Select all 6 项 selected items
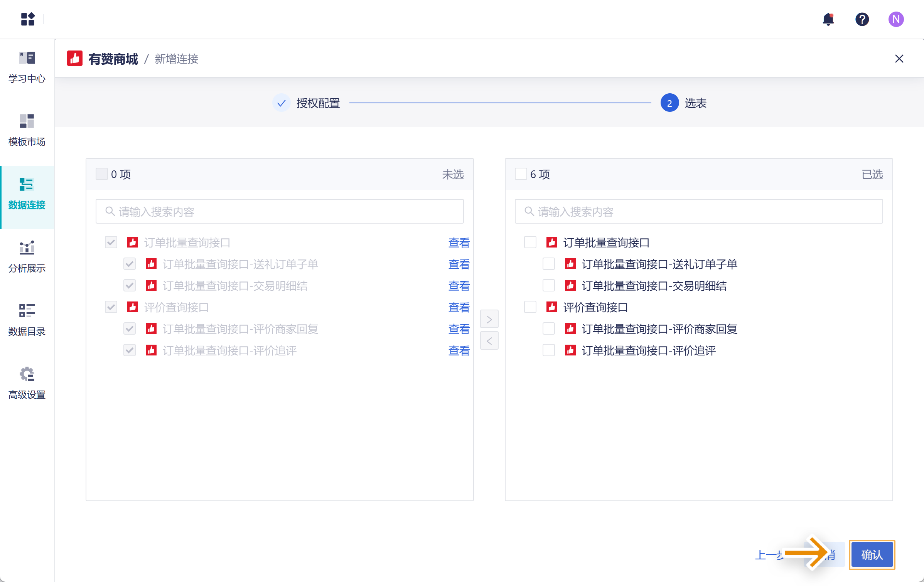The height and width of the screenshot is (586, 924). [521, 174]
